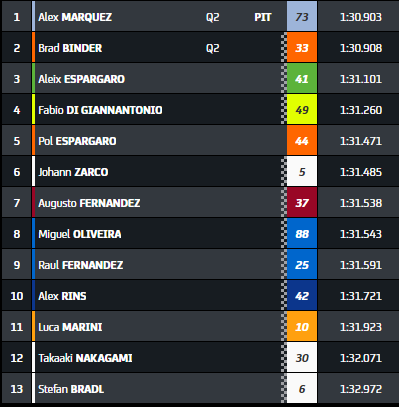
Task: Click lap time 1:32.972 for Bradl
Action: tap(361, 389)
